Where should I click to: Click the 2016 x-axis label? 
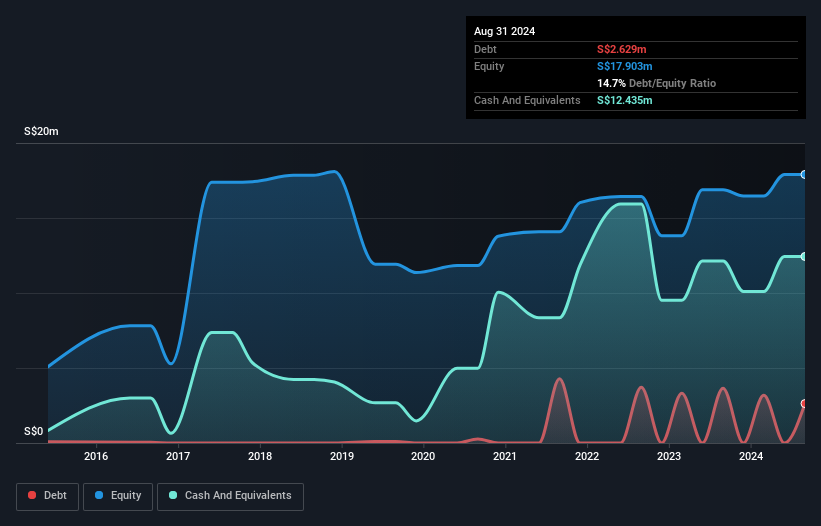(96, 456)
